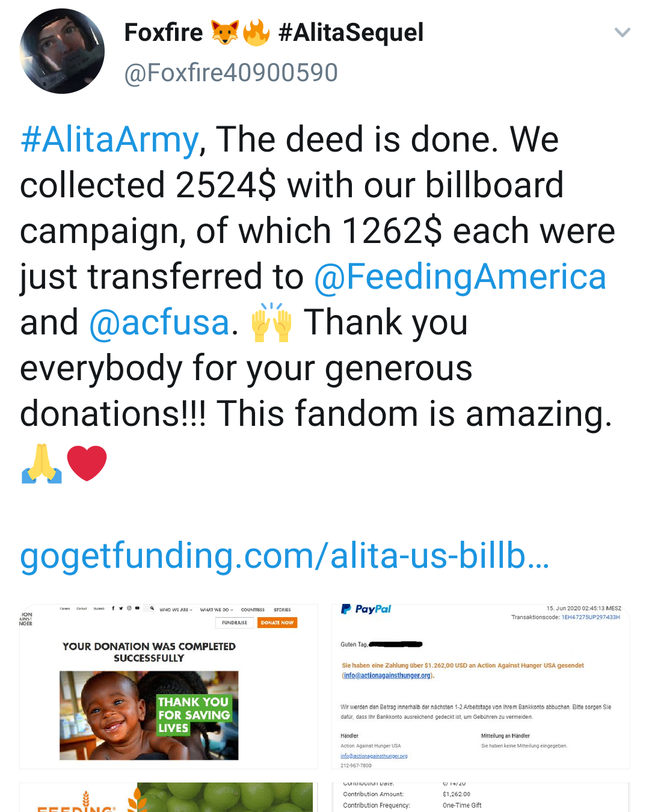Open the Foxfire profile avatar
649x812 pixels.
point(62,51)
